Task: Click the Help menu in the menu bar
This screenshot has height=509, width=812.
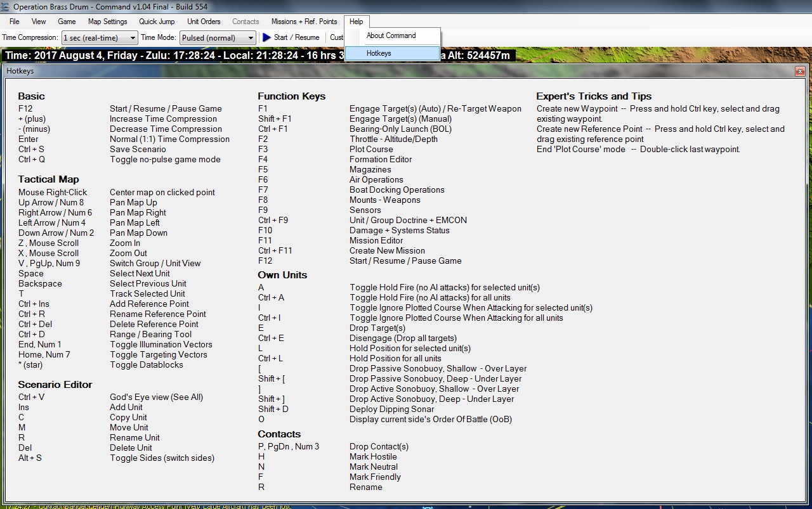Action: (356, 22)
